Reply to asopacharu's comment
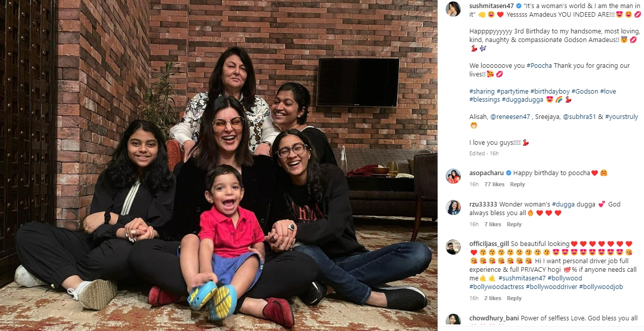 [x=518, y=185]
